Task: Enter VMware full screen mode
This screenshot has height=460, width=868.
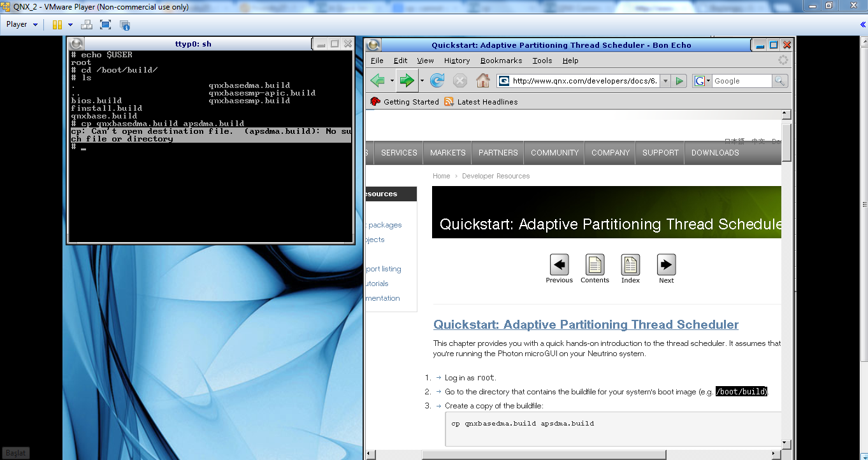Action: [106, 25]
